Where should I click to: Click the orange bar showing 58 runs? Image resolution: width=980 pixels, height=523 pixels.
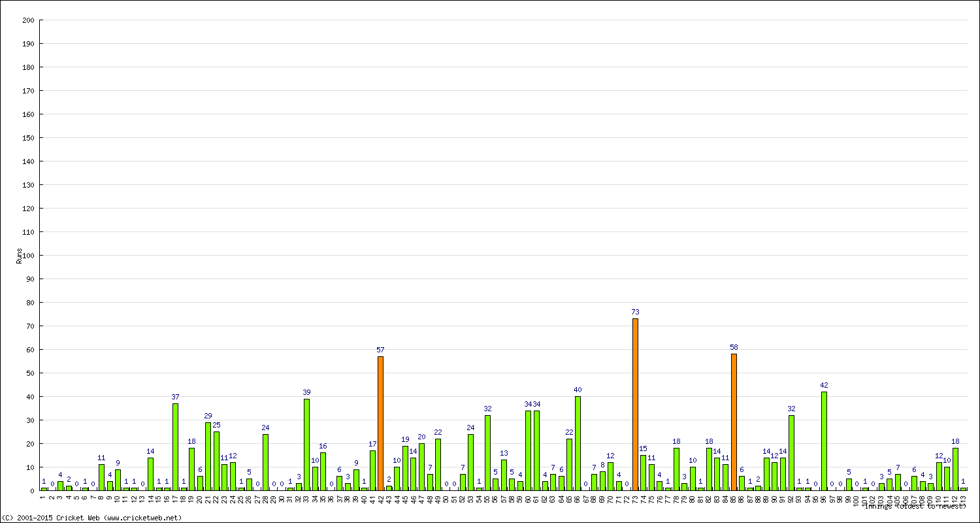pos(734,422)
